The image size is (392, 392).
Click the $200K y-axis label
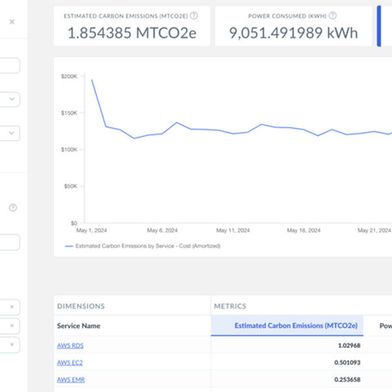[69, 76]
